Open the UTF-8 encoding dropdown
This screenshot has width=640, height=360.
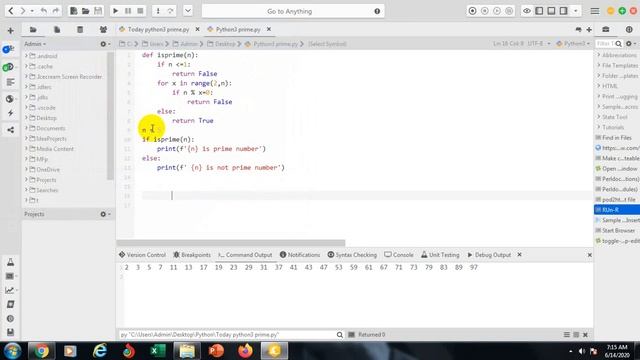point(539,44)
